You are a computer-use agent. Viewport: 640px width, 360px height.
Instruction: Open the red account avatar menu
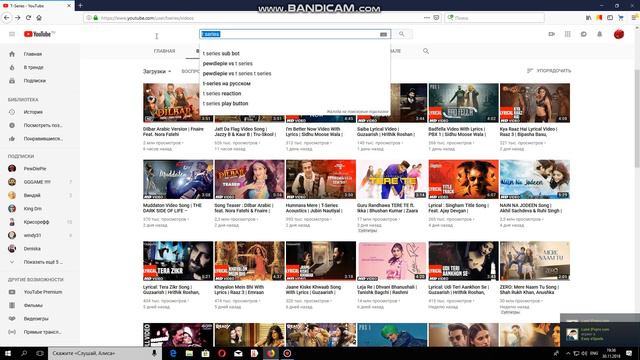(x=619, y=34)
